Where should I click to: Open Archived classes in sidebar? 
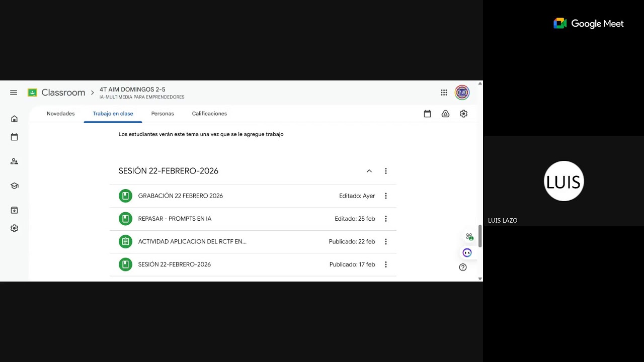14,210
